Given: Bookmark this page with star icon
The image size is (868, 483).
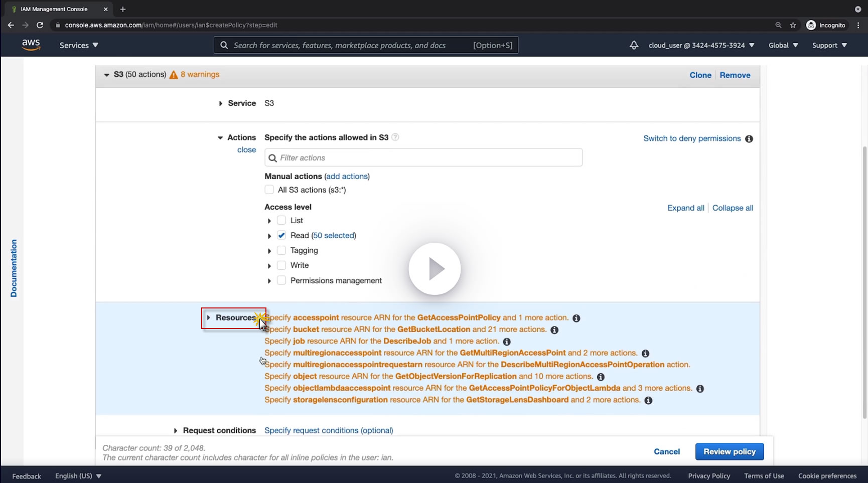Looking at the screenshot, I should pyautogui.click(x=793, y=25).
